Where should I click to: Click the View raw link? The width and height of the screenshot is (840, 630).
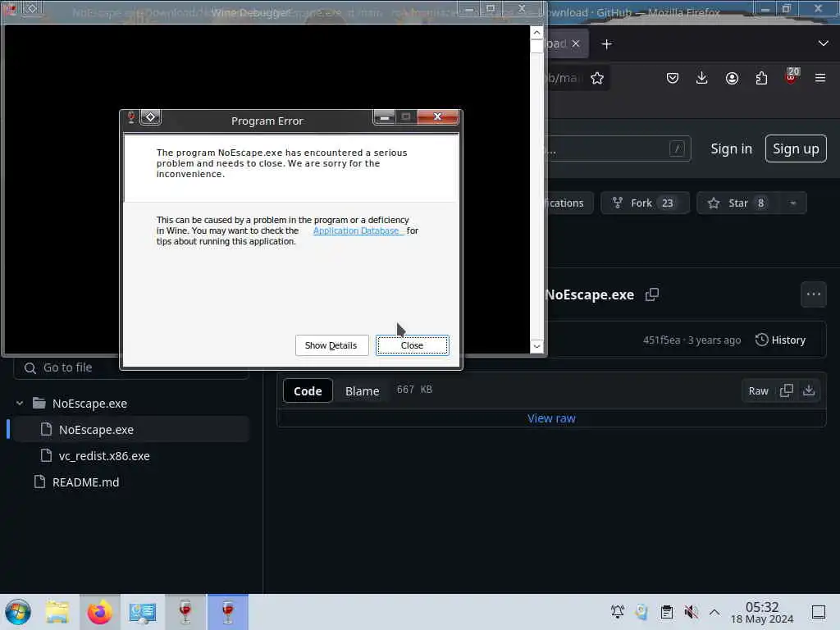[551, 418]
